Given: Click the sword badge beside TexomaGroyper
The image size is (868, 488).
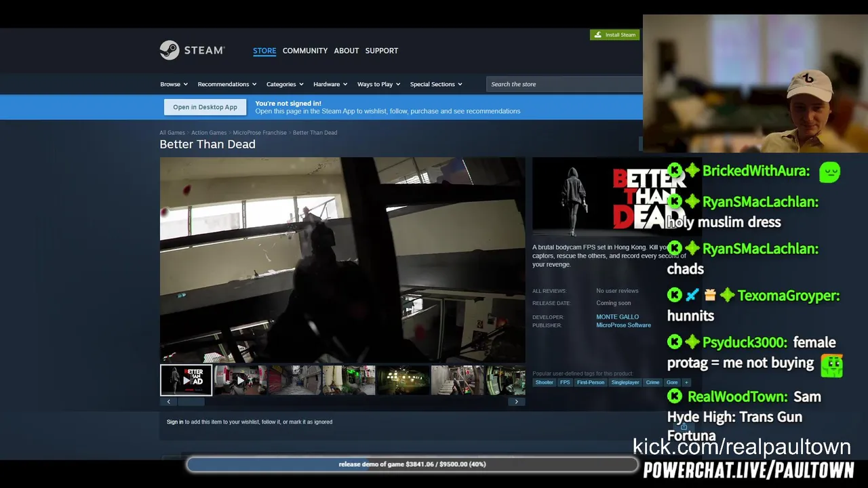Looking at the screenshot, I should (692, 296).
